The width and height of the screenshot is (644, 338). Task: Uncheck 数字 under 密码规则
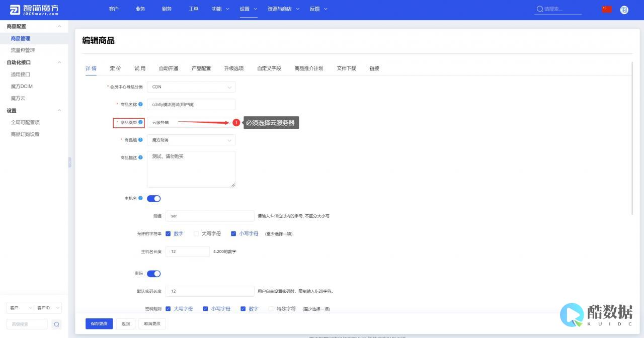[243, 308]
